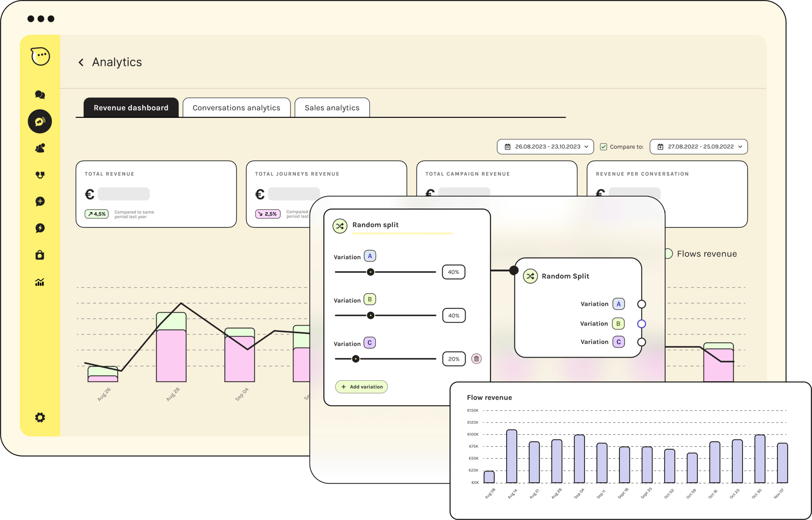Click the C badge in the Random Split node
The height and width of the screenshot is (520, 812).
tap(618, 342)
